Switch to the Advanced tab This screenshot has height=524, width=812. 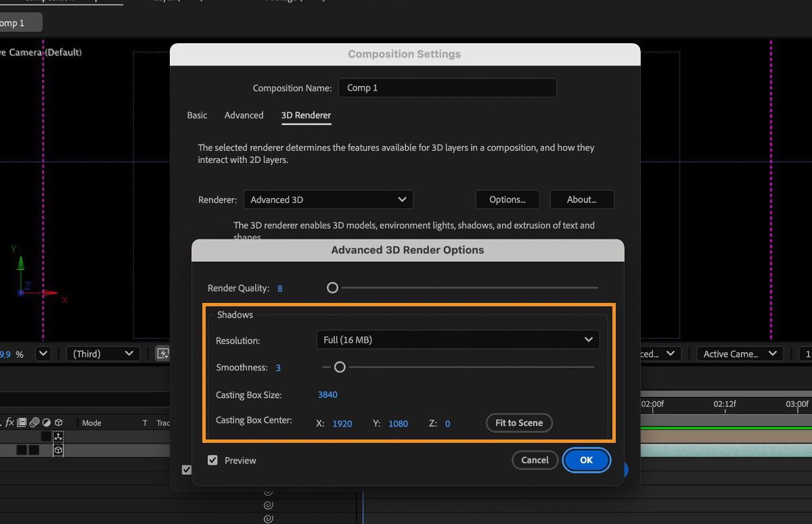point(244,115)
